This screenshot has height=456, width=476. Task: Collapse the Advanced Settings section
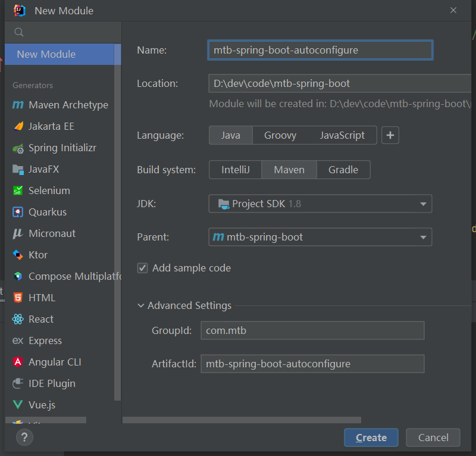pos(140,305)
